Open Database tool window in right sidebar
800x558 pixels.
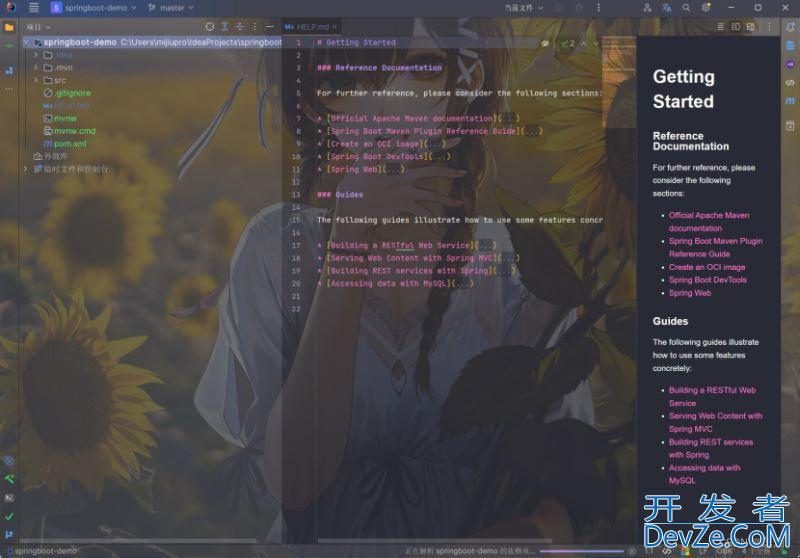(790, 46)
